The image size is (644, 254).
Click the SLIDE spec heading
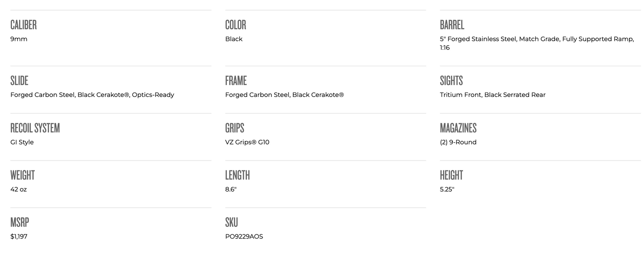pos(19,81)
